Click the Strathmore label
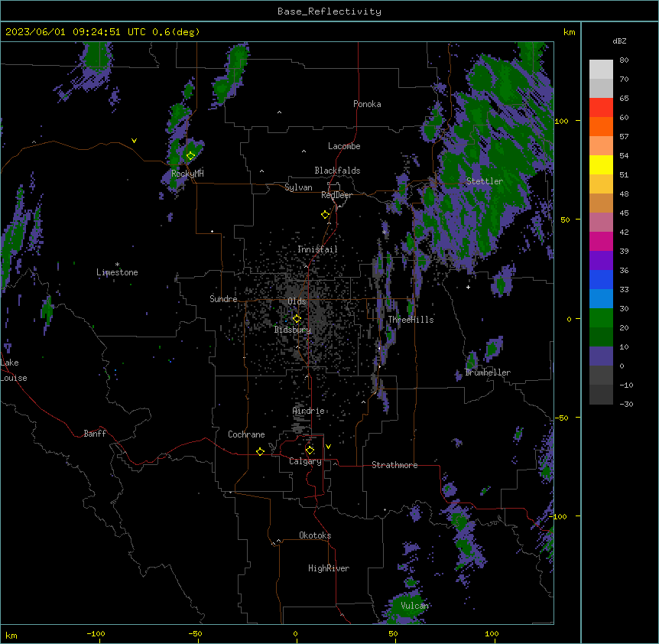Viewport: 659px width, 644px height. (x=394, y=465)
